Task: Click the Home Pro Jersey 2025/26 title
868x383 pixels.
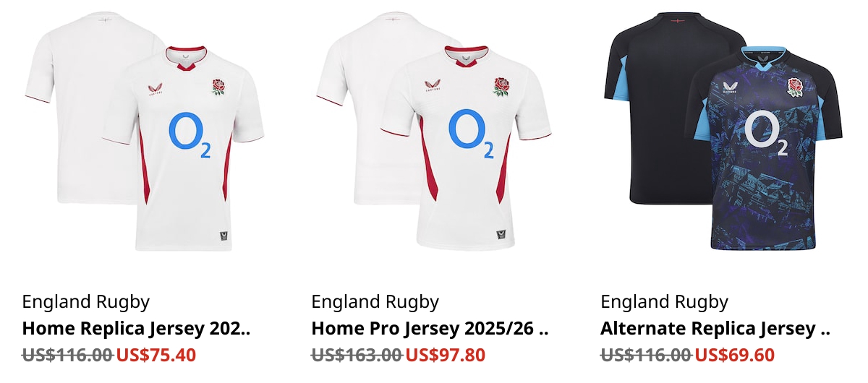Action: pos(430,329)
